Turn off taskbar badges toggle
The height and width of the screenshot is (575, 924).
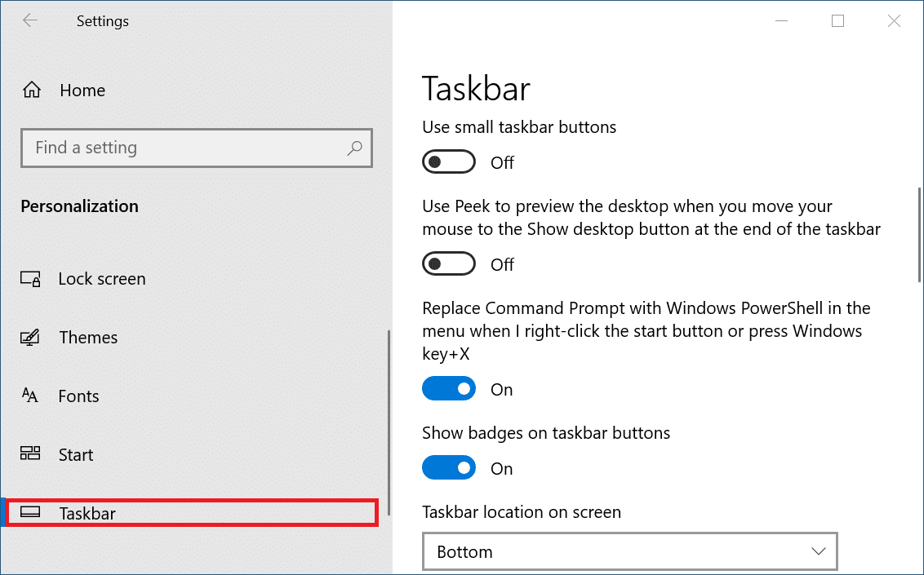[x=448, y=468]
